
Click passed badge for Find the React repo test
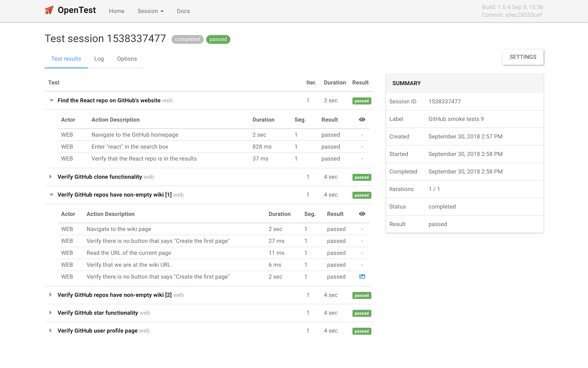click(x=362, y=101)
